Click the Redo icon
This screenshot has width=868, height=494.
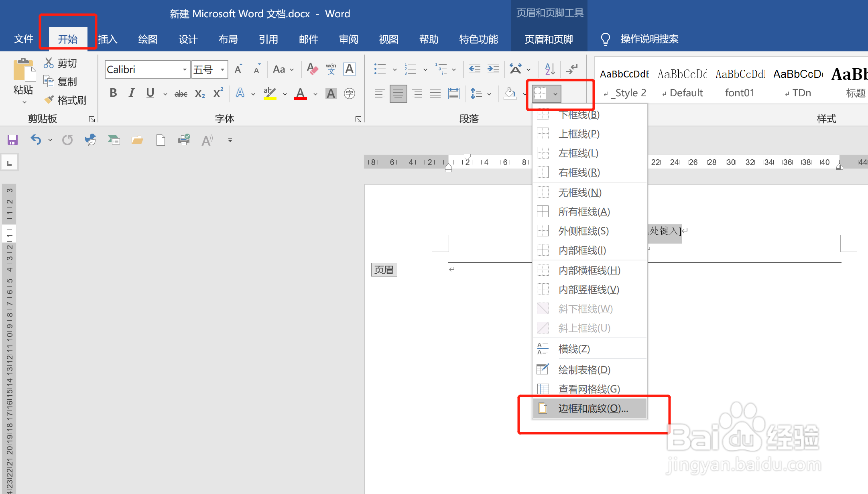tap(67, 140)
